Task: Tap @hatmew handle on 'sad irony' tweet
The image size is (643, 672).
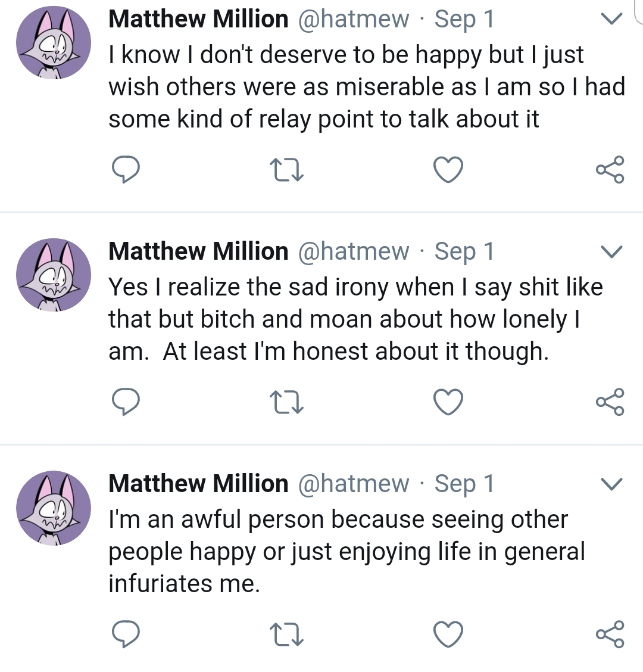Action: (x=353, y=251)
